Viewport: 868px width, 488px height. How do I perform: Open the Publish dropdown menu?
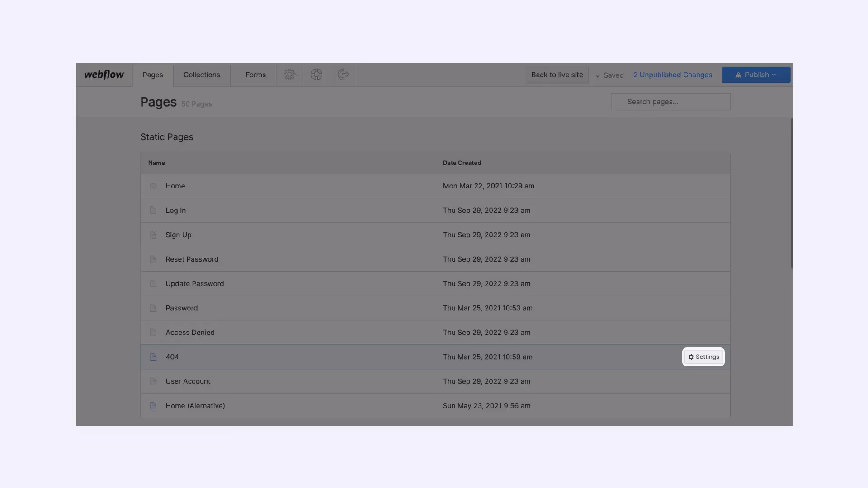click(755, 75)
